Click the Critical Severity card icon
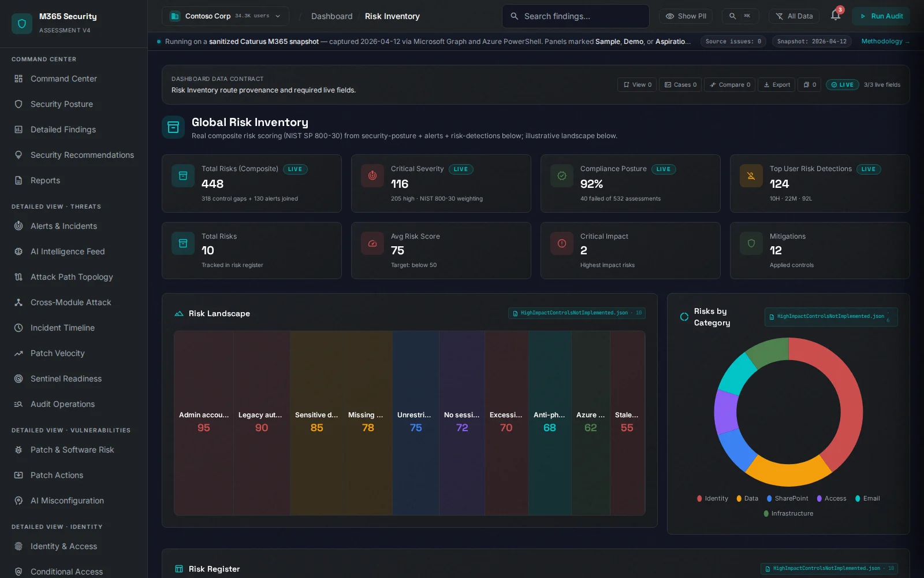924x578 pixels. 372,176
